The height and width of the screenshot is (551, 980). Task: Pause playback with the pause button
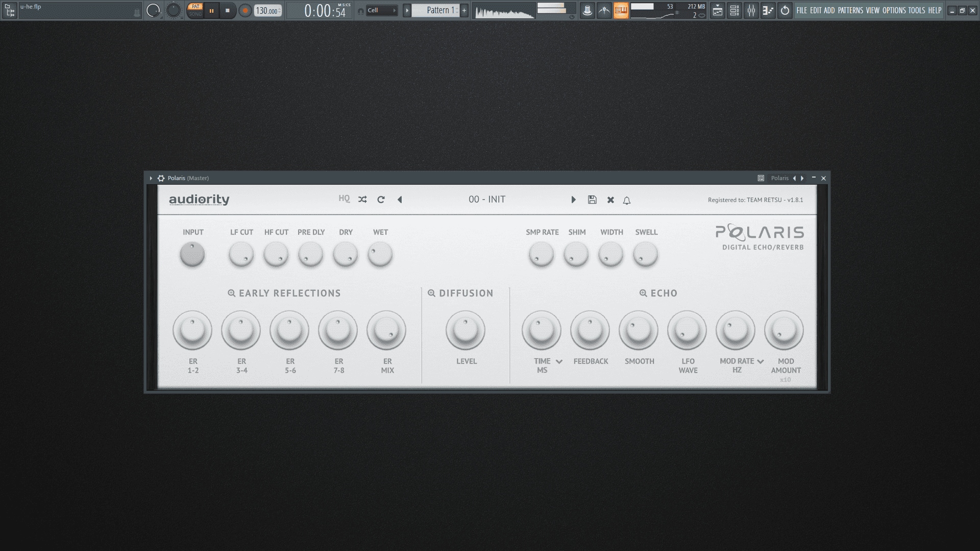pyautogui.click(x=211, y=11)
